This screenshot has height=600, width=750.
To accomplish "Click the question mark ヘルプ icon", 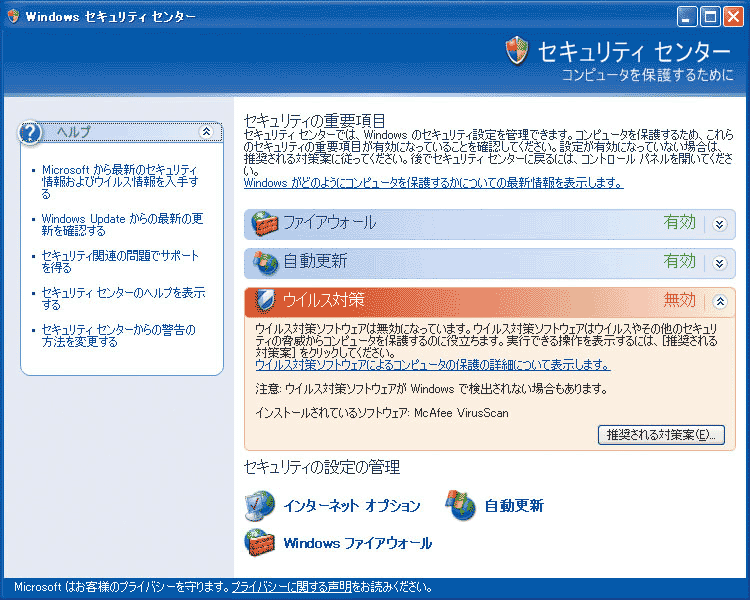I will point(32,133).
